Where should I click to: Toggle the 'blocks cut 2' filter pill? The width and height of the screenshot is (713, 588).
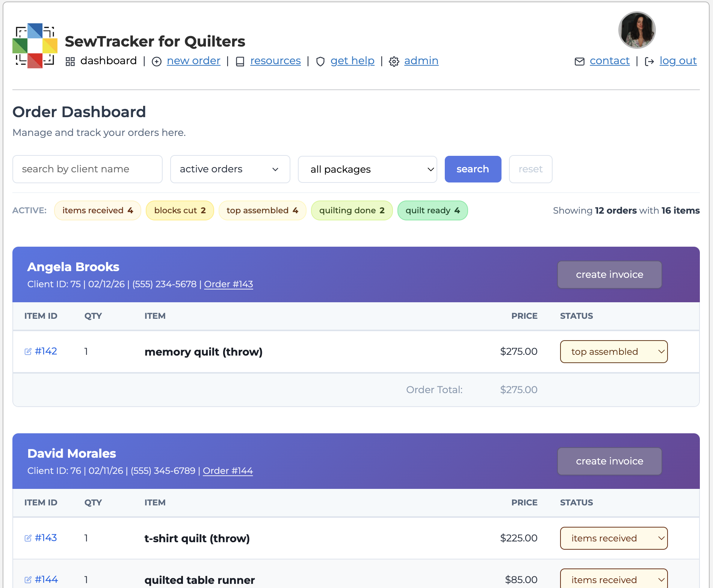(180, 210)
